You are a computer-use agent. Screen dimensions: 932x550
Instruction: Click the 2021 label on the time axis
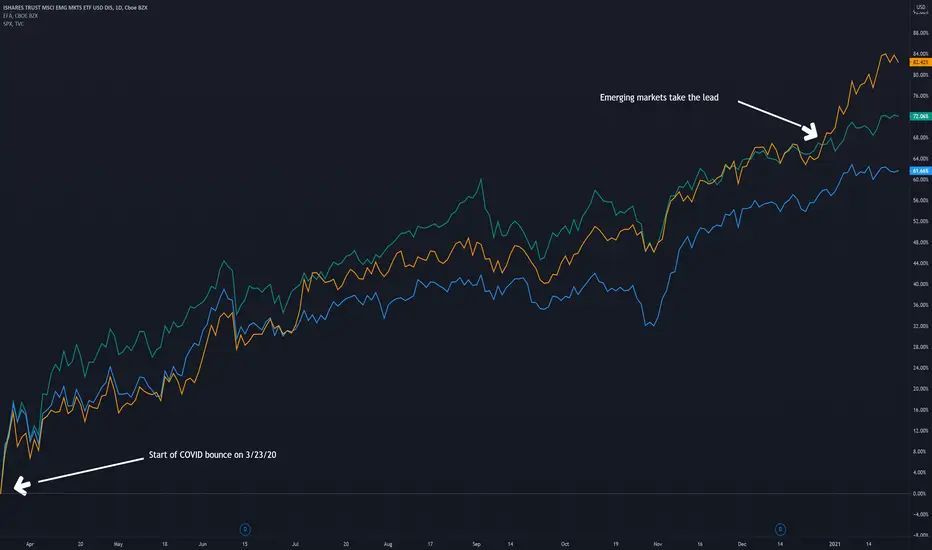click(x=835, y=544)
